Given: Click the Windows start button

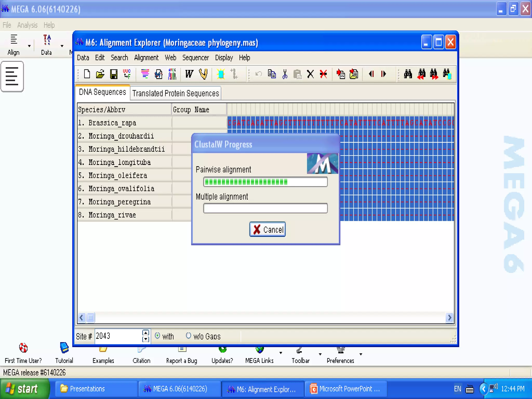Looking at the screenshot, I should point(24,389).
